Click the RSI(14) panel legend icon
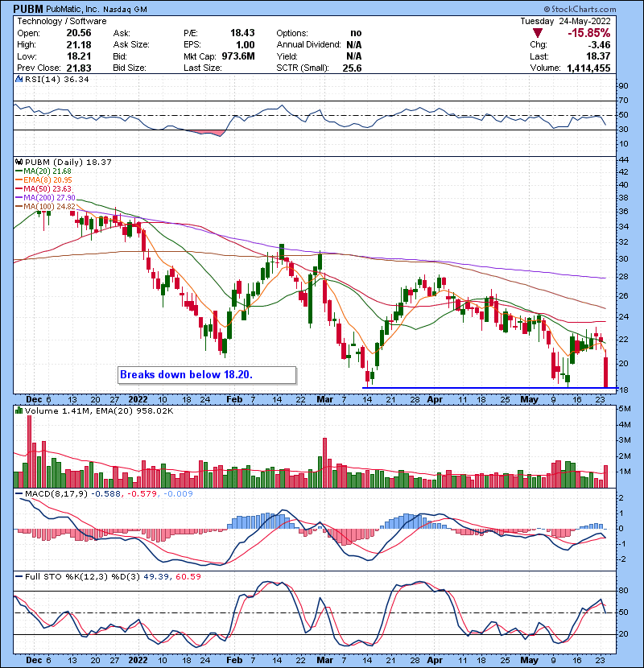 [19, 79]
